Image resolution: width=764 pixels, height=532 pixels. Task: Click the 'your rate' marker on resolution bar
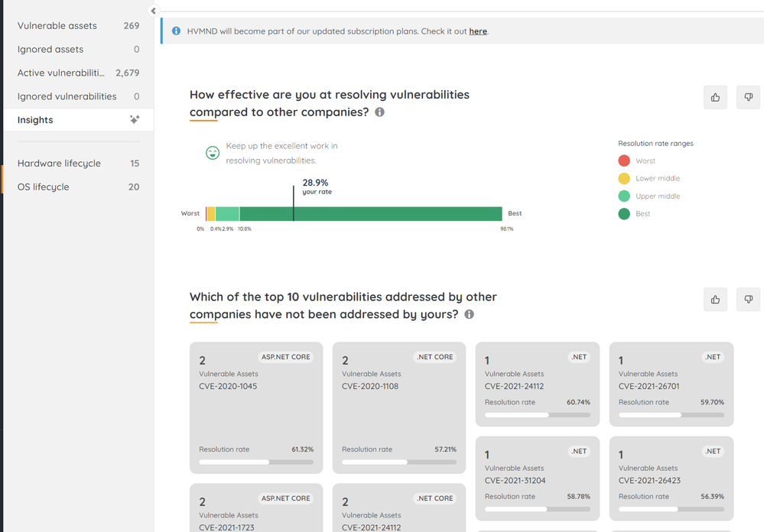(x=294, y=204)
